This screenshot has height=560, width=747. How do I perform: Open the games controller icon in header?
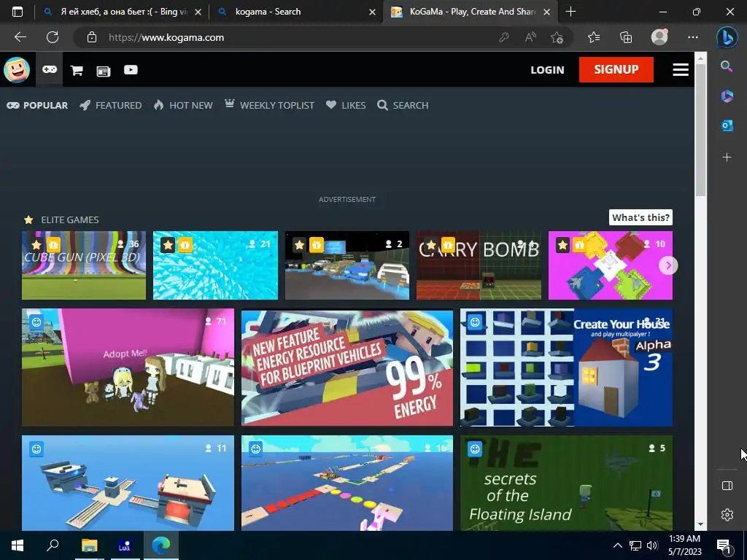pyautogui.click(x=50, y=69)
